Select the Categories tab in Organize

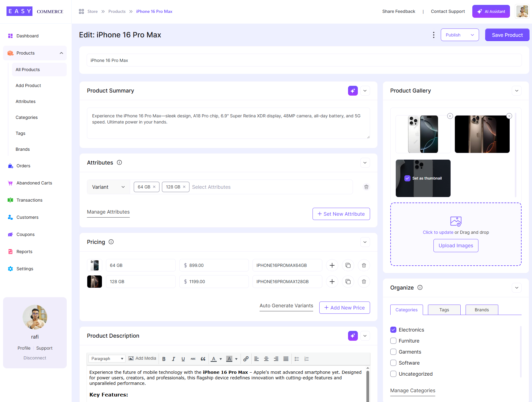click(x=406, y=310)
